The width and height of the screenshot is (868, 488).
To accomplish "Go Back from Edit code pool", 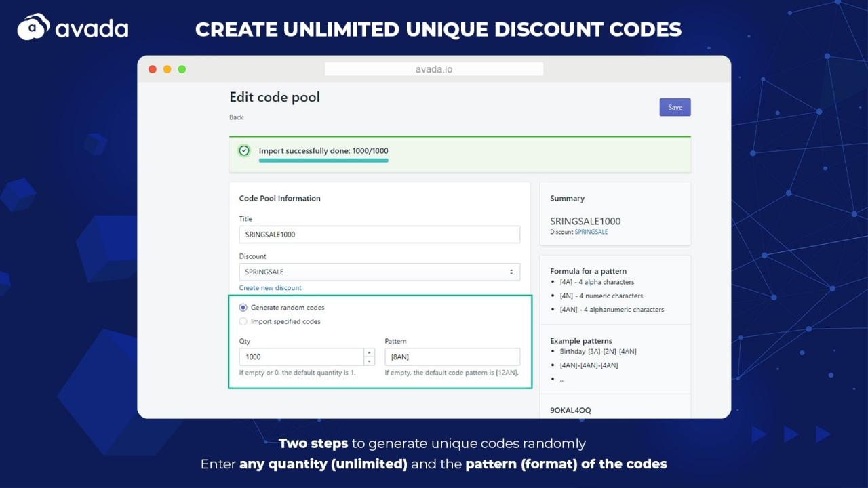I will pos(236,117).
